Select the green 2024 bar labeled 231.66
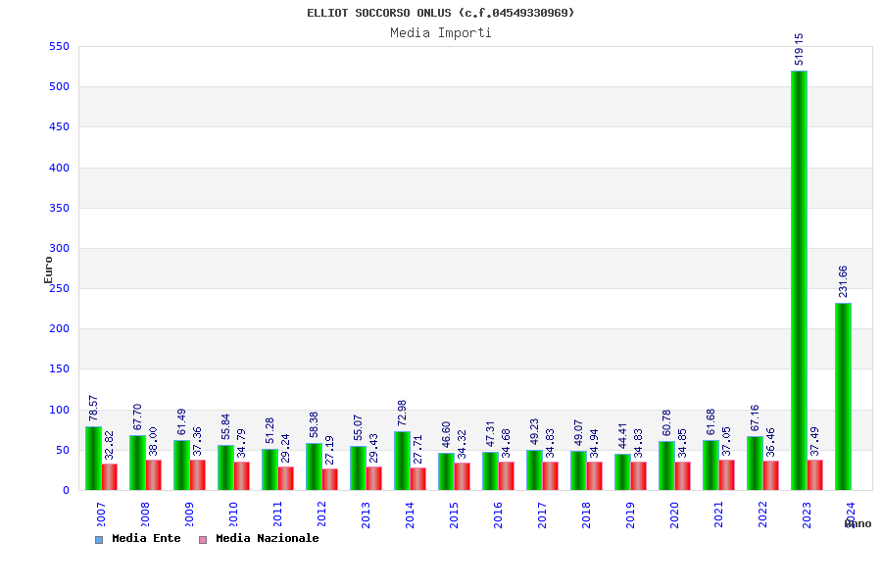Image resolution: width=882 pixels, height=588 pixels. point(843,397)
